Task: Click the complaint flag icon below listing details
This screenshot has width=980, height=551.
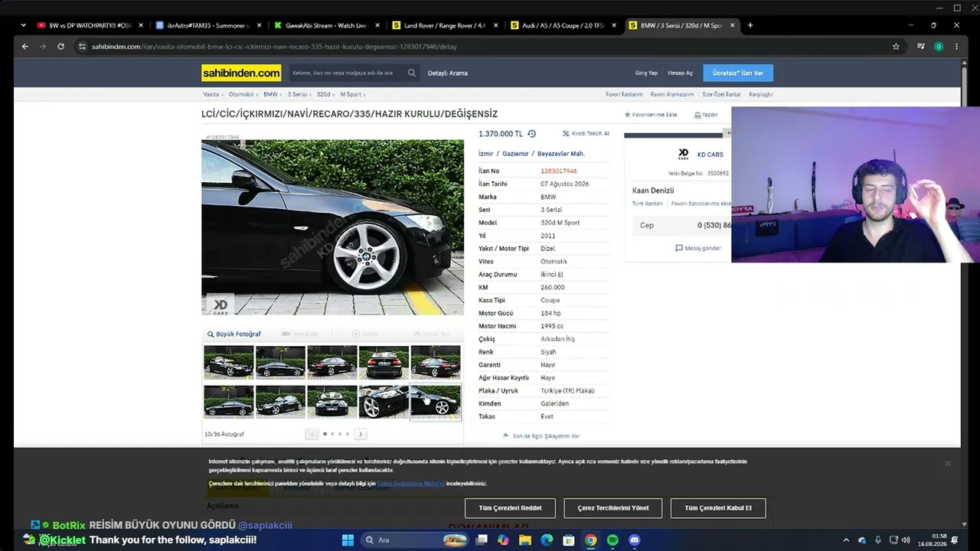Action: [505, 436]
